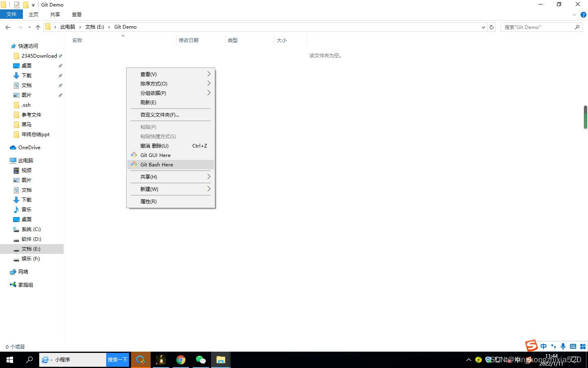Switch to the 主页 ribbon tab

(33, 14)
